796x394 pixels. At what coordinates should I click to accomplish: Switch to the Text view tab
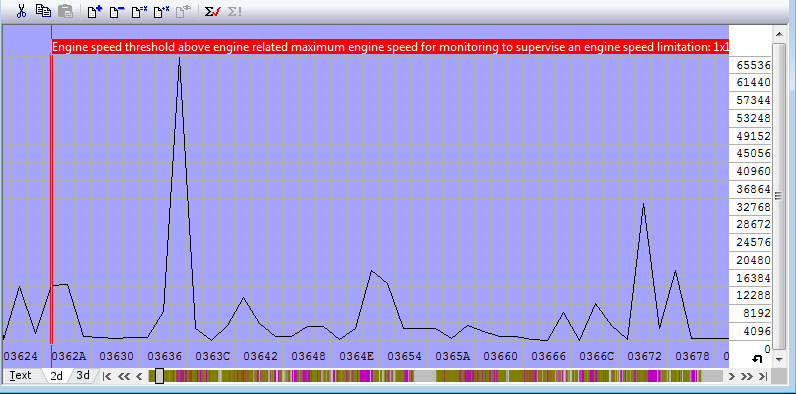(20, 375)
